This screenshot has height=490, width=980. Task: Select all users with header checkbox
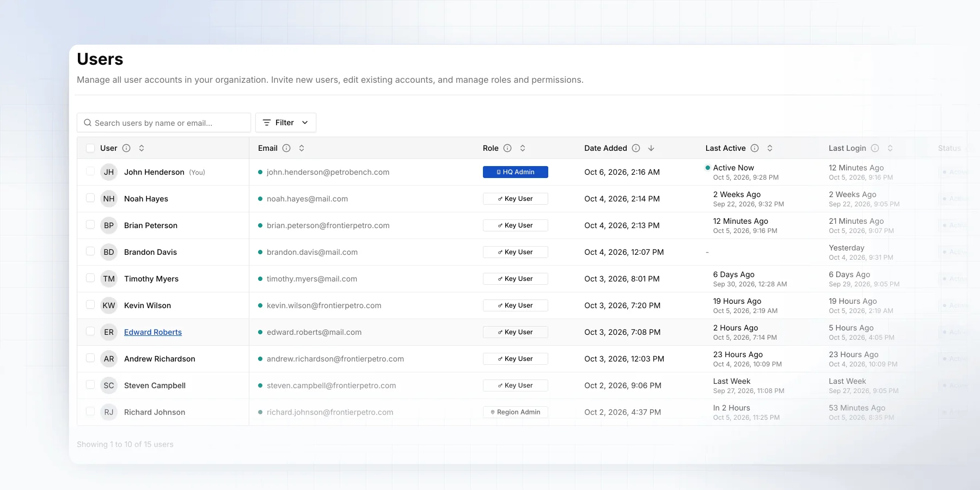(x=90, y=148)
